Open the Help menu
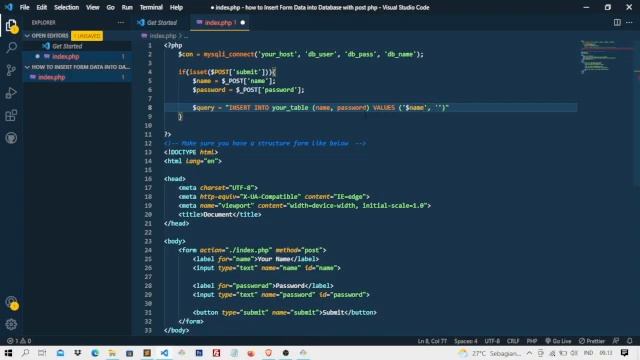 176,7
